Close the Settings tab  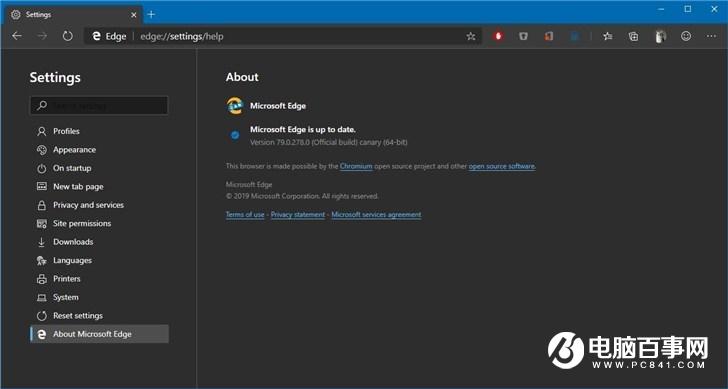click(x=134, y=15)
